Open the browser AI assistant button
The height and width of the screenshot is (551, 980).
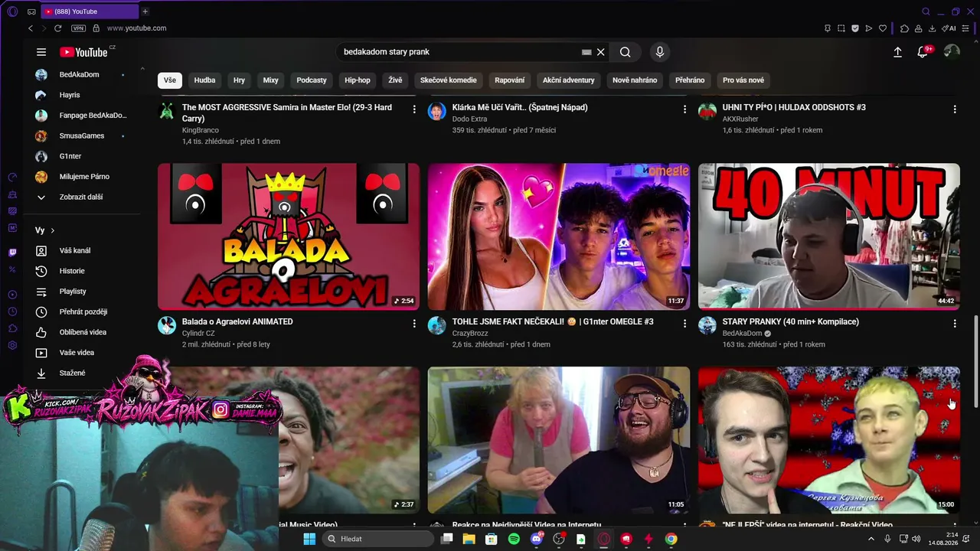coord(949,28)
